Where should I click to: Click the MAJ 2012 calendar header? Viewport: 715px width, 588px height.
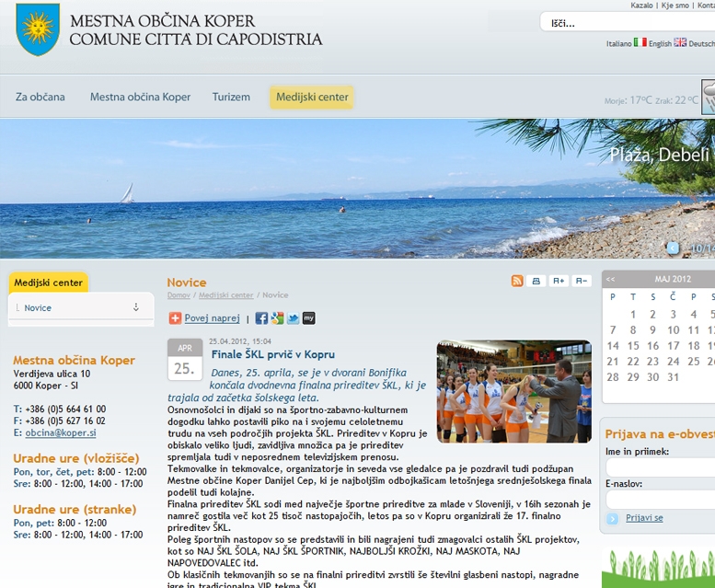[673, 279]
